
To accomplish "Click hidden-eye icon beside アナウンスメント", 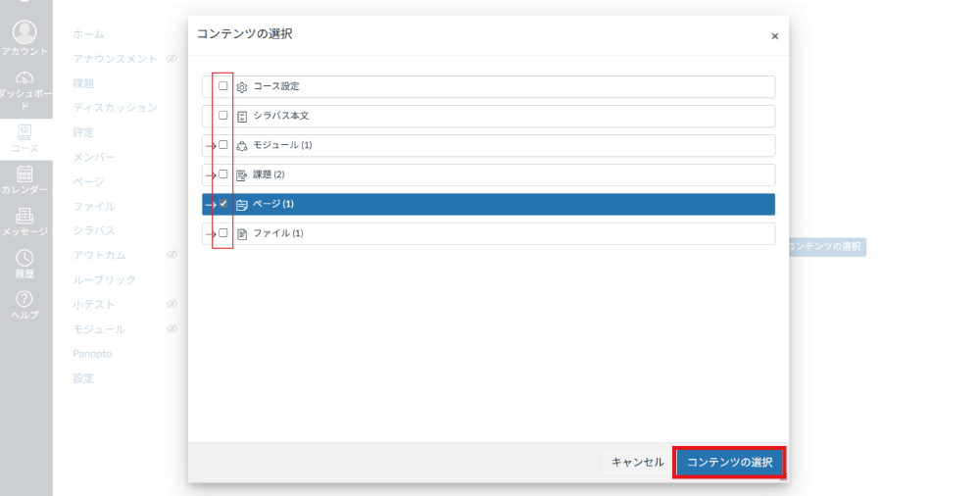I will [x=171, y=58].
